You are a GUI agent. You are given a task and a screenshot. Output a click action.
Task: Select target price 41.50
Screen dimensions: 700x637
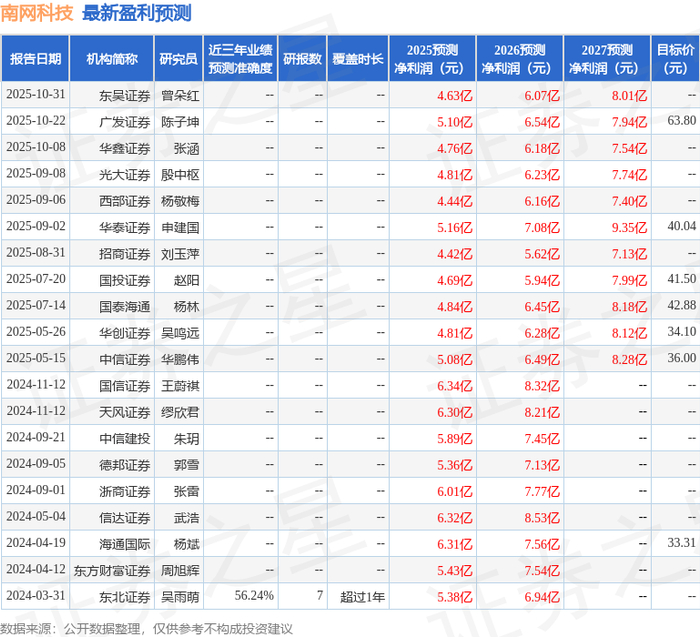pos(682,279)
